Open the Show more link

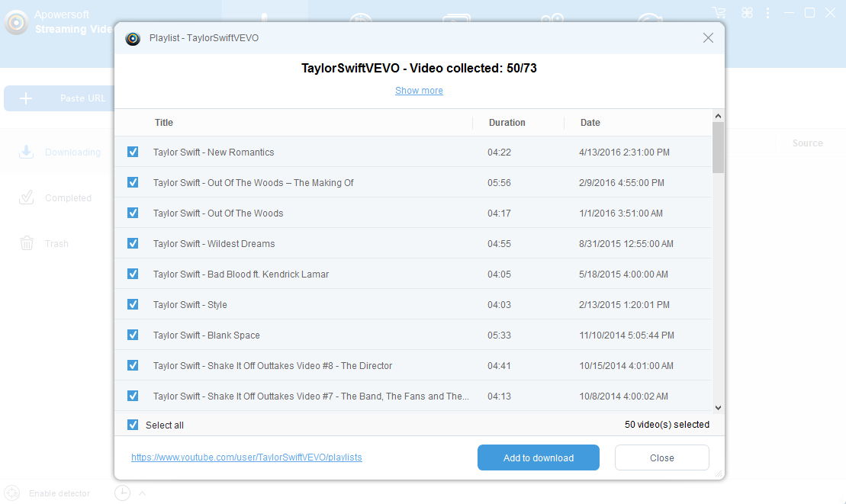pos(419,91)
